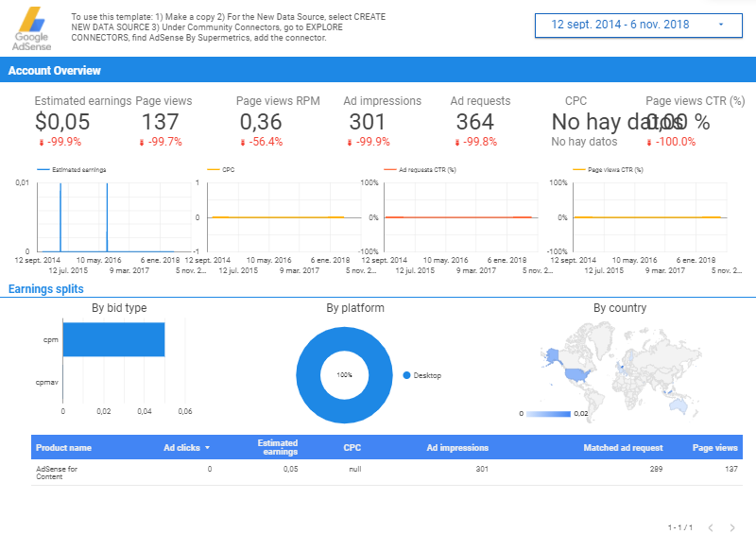Viewport: 756px width, 534px height.
Task: Click the Page views -99.7% change
Action: [x=161, y=142]
